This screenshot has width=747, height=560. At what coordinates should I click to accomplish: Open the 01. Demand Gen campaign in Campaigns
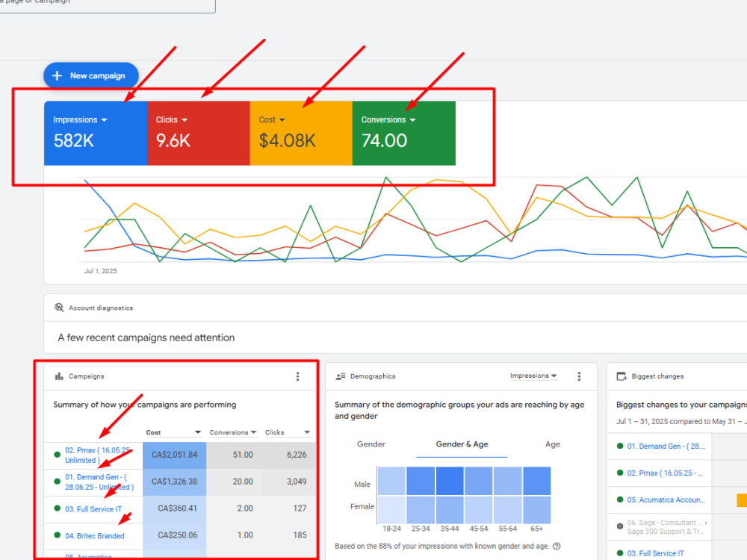(x=99, y=482)
